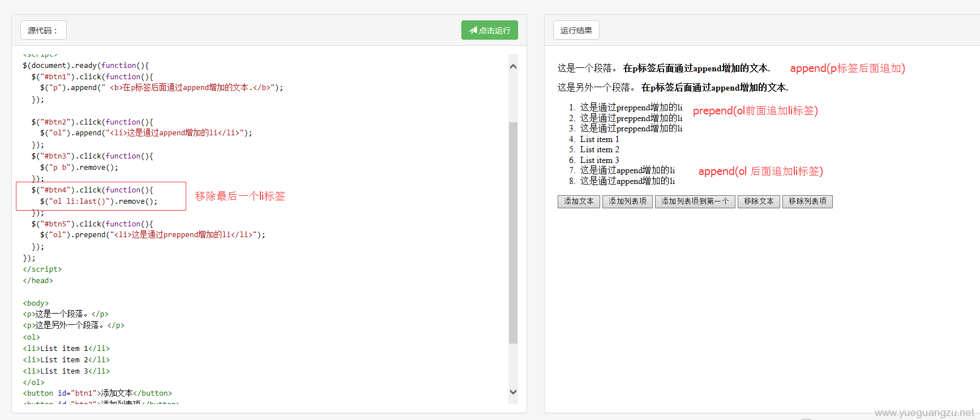Click 'List item 1' in the result list
Image resolution: width=980 pixels, height=420 pixels.
pyautogui.click(x=600, y=139)
